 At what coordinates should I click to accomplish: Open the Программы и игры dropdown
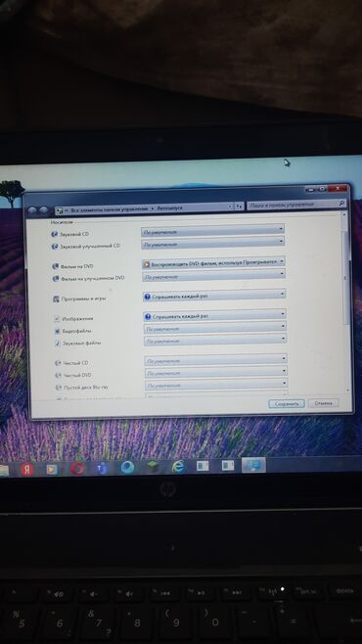coord(214,296)
